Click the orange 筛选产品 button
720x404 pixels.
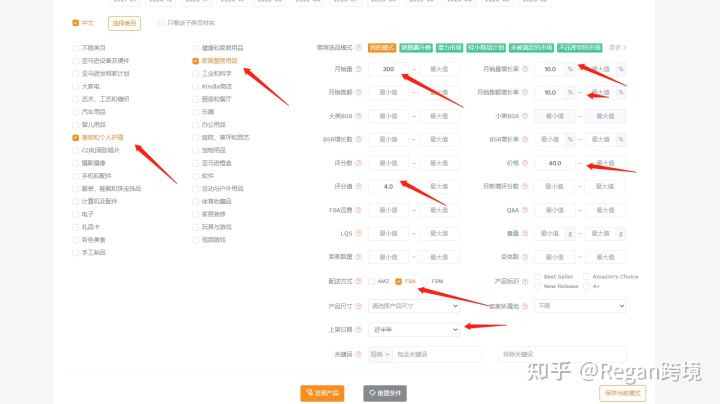pyautogui.click(x=322, y=393)
